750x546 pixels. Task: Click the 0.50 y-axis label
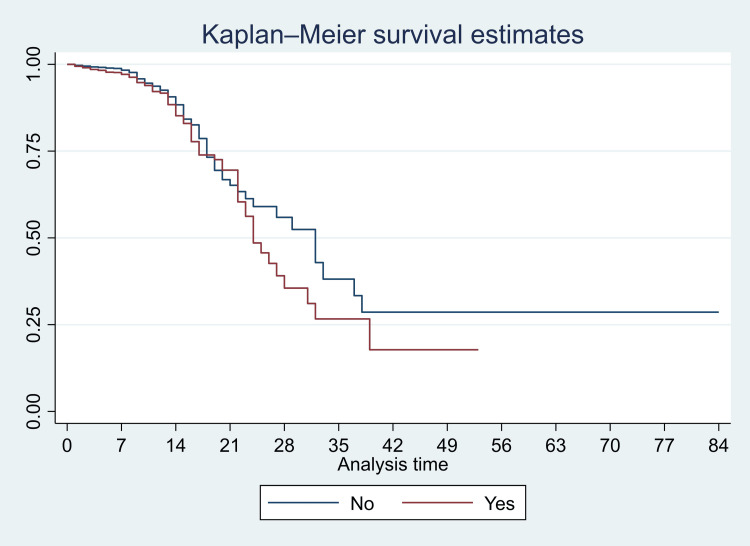33,238
